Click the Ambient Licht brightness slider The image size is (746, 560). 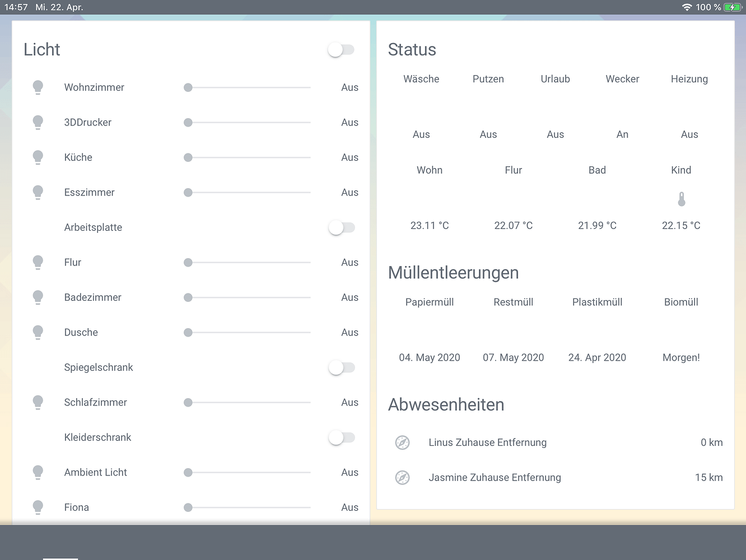246,472
